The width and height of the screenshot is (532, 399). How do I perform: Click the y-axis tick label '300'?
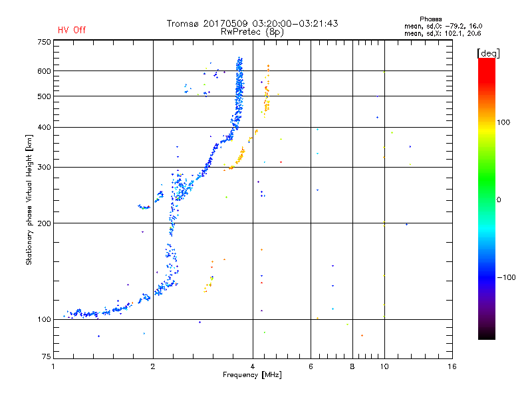[44, 168]
